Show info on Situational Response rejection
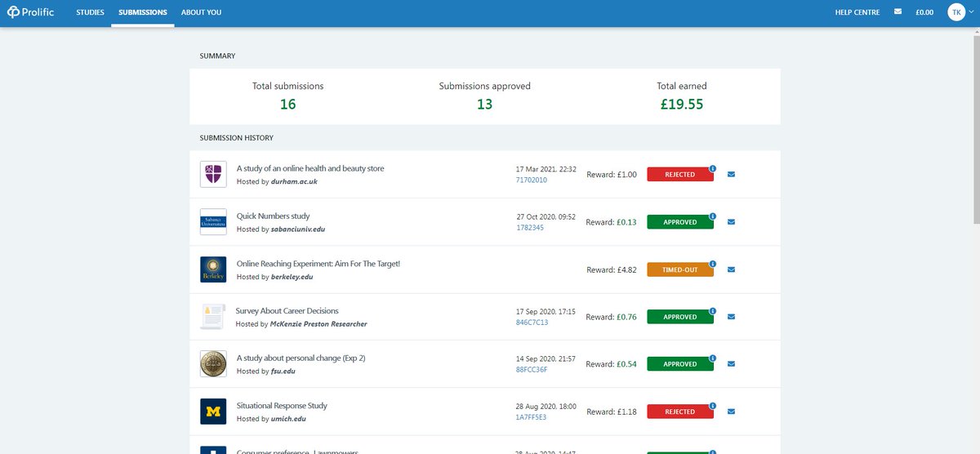The width and height of the screenshot is (980, 454). click(x=713, y=406)
